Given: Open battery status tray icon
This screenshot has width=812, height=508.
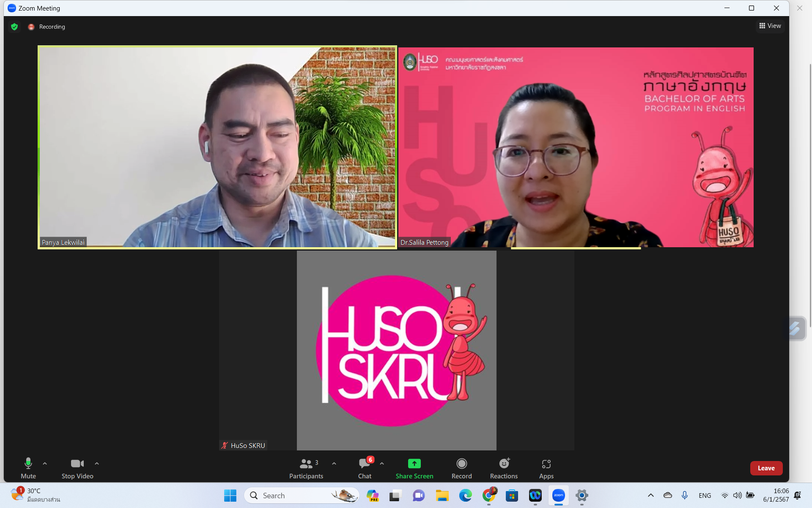Looking at the screenshot, I should [x=750, y=495].
